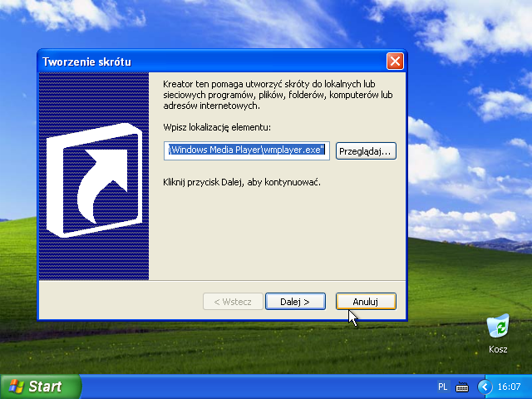Open the Kosz recycle bin desktop icon

coord(497,327)
